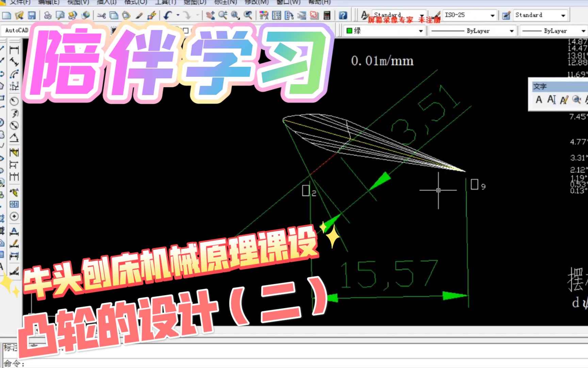Select the Quick Dimension tool
Viewport: 588px width, 368px height.
(x=14, y=153)
